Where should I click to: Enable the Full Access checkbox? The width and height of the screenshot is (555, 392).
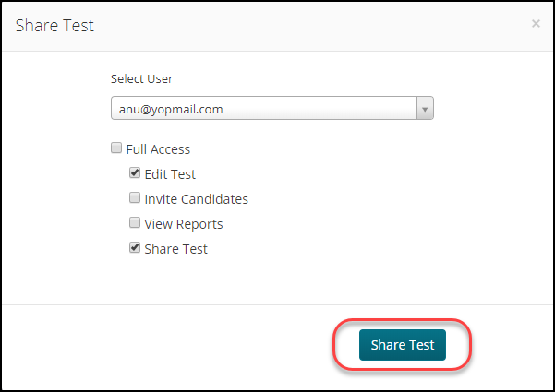(116, 148)
